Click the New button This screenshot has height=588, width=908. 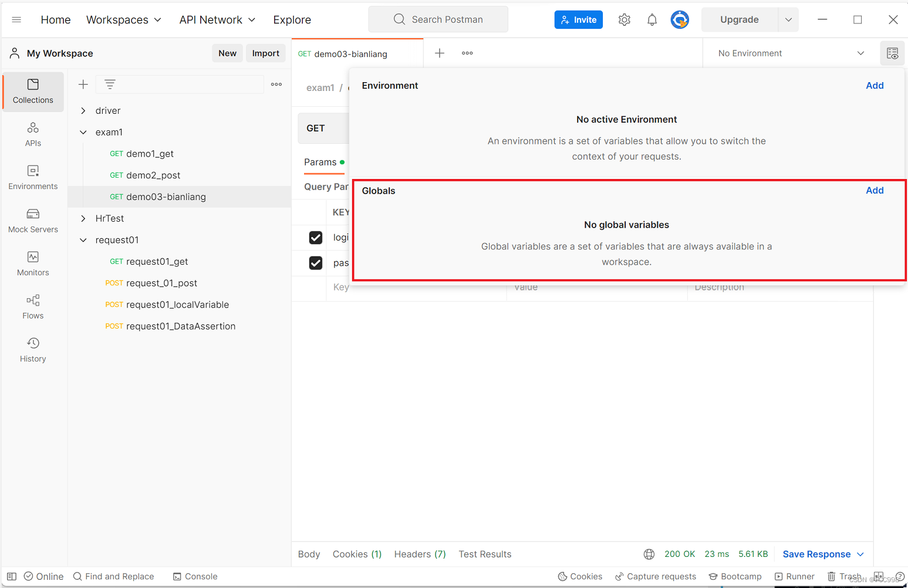[x=228, y=53]
